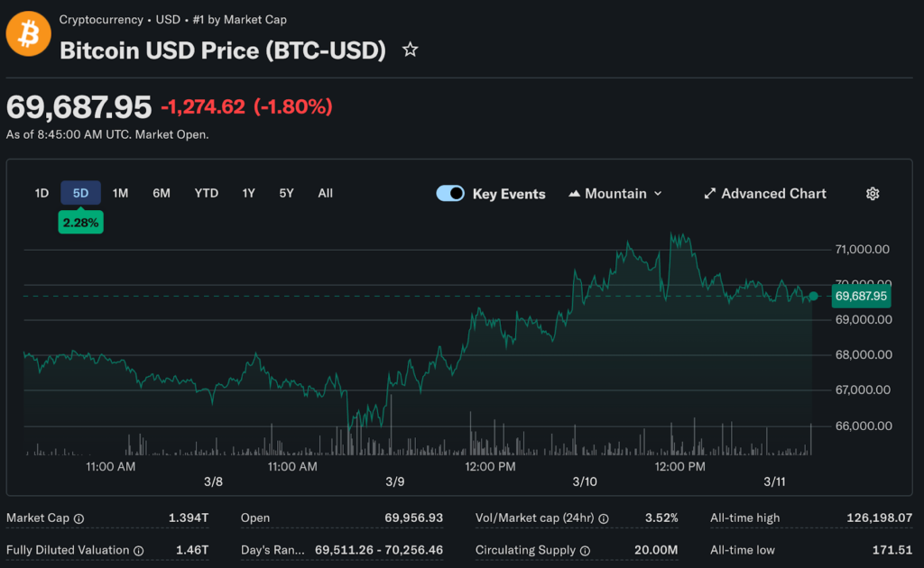Select the 1D time range

(42, 193)
